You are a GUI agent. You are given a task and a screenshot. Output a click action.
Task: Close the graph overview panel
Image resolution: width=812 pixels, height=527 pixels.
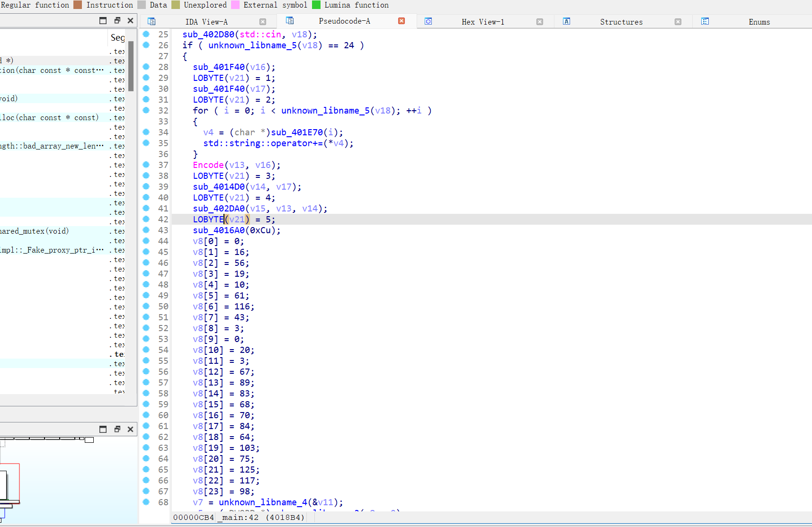click(x=131, y=429)
